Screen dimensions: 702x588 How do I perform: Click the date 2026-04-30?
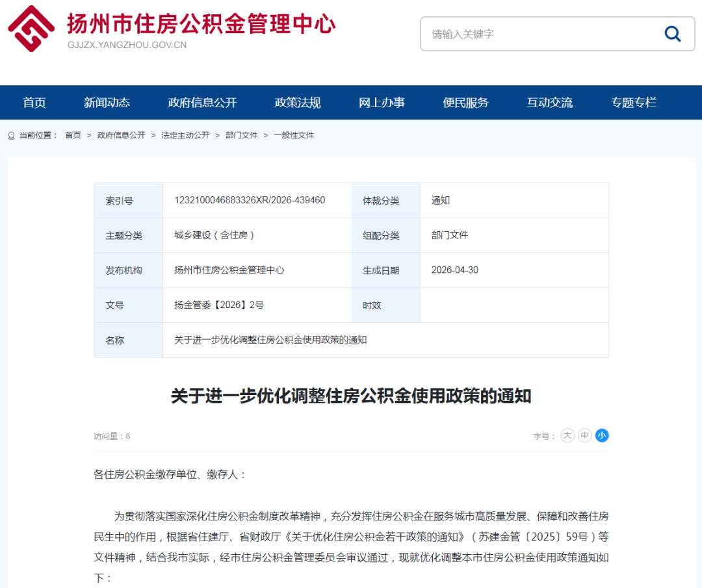click(455, 270)
